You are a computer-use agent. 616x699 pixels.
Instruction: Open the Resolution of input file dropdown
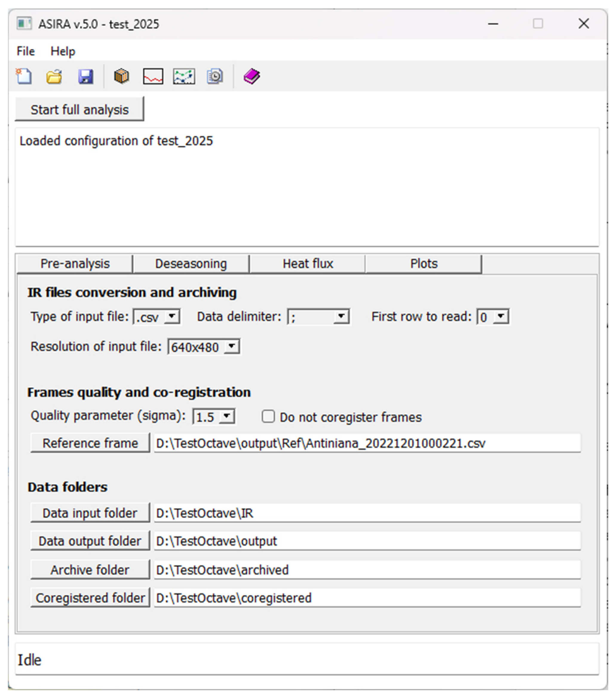point(232,346)
